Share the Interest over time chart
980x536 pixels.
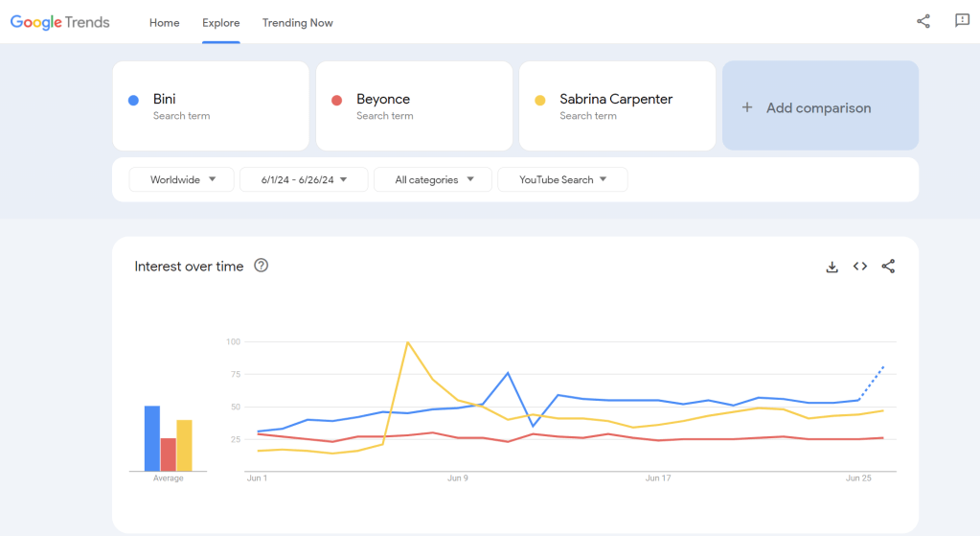coord(888,267)
